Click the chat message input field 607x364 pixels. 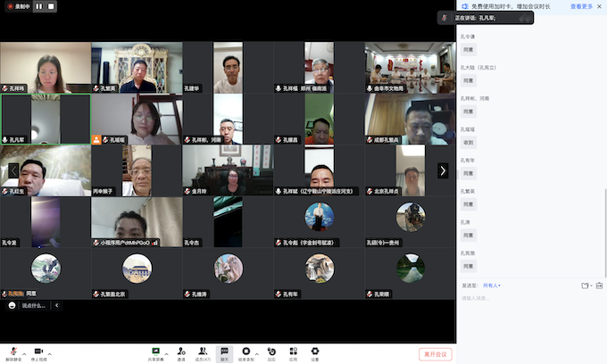click(527, 298)
